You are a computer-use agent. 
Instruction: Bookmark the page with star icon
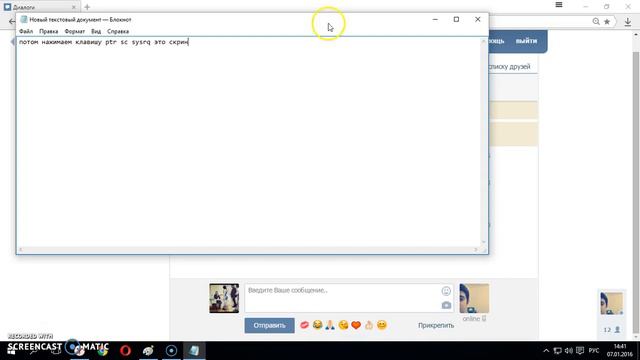[x=607, y=22]
